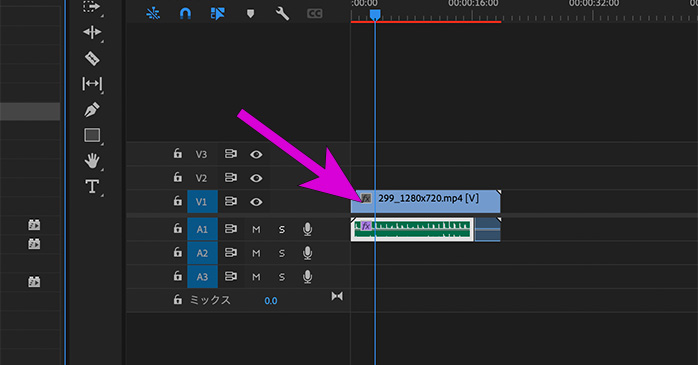Screen dimensions: 698x365
Task: Toggle lock on track A2
Action: [x=178, y=252]
